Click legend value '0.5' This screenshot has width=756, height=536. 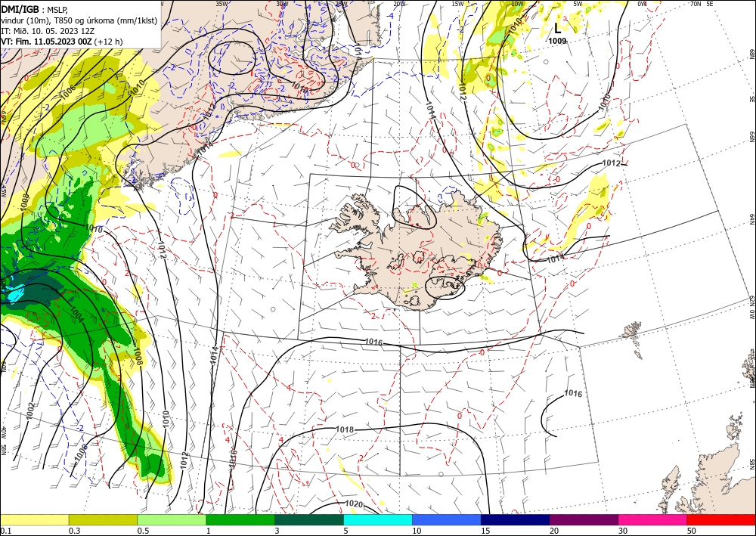(x=143, y=531)
